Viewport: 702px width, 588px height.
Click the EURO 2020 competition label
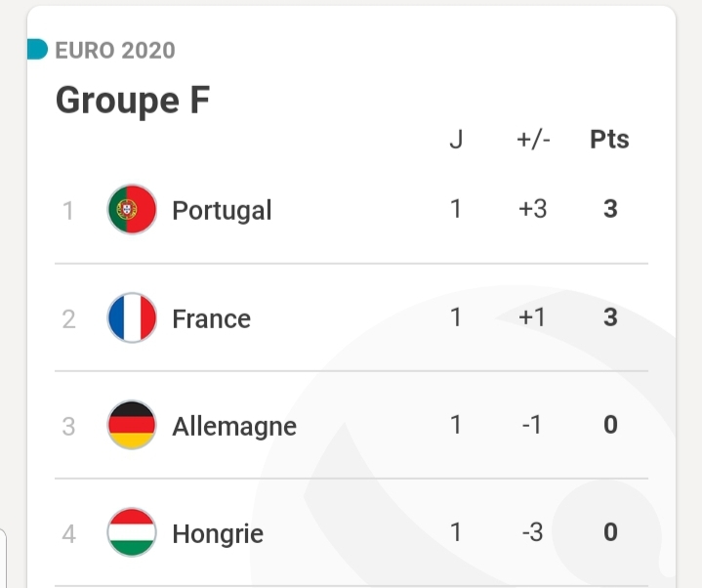(115, 50)
